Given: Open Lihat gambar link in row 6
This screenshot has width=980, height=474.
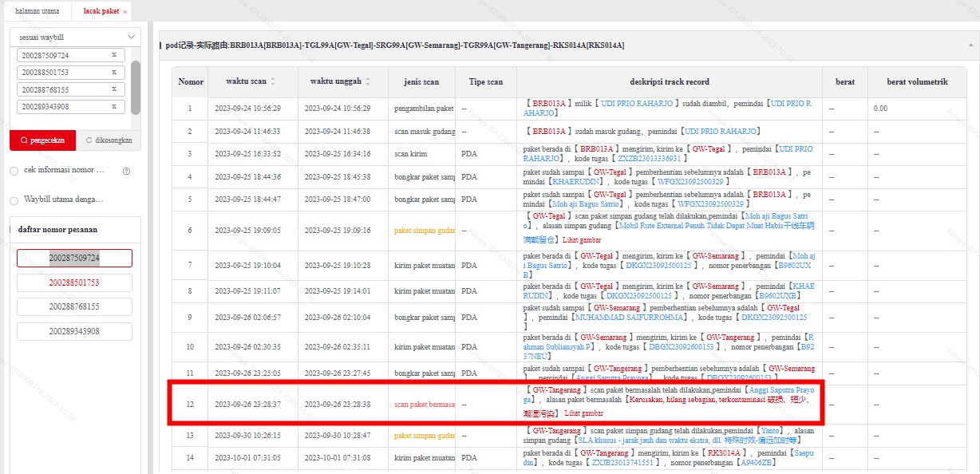Looking at the screenshot, I should [x=582, y=239].
